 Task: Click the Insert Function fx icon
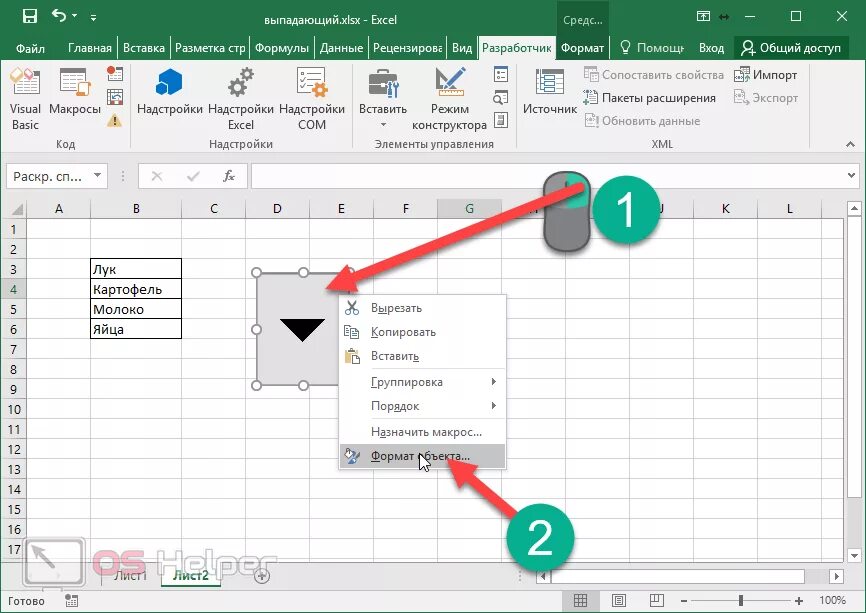[x=229, y=176]
